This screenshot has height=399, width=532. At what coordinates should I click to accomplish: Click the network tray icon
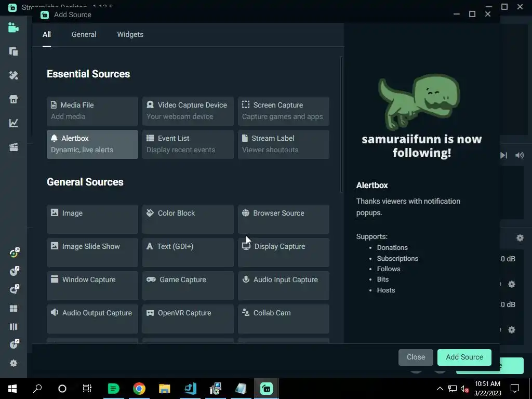[453, 389]
